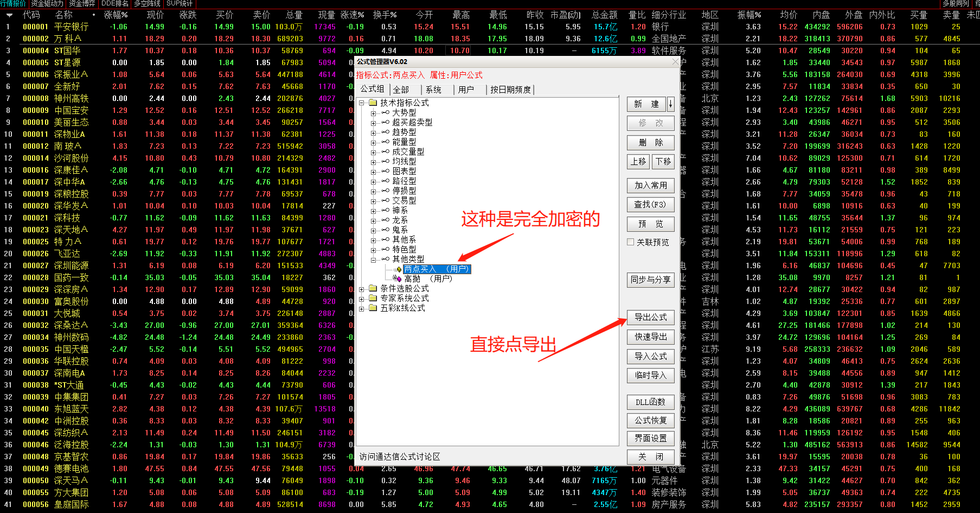Expand the 五彩K线公式 node

tap(362, 308)
